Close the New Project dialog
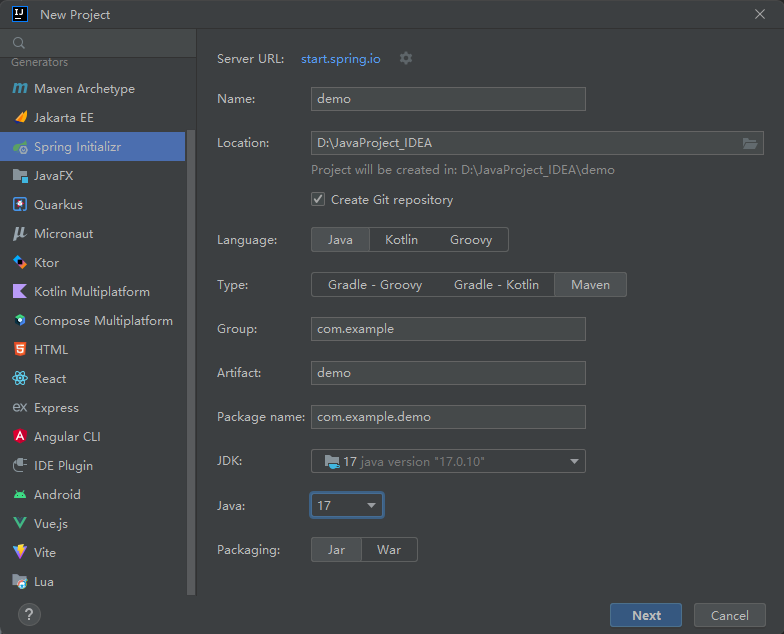 (760, 14)
